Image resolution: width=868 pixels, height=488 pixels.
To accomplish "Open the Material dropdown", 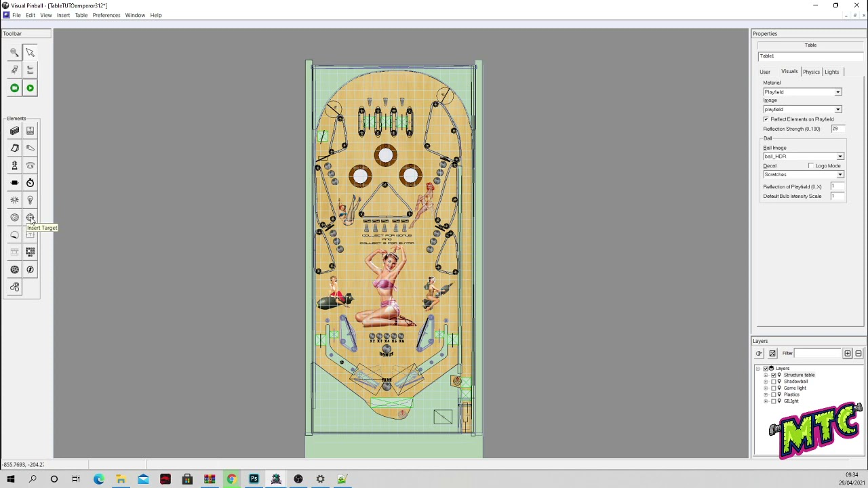I will 802,92.
